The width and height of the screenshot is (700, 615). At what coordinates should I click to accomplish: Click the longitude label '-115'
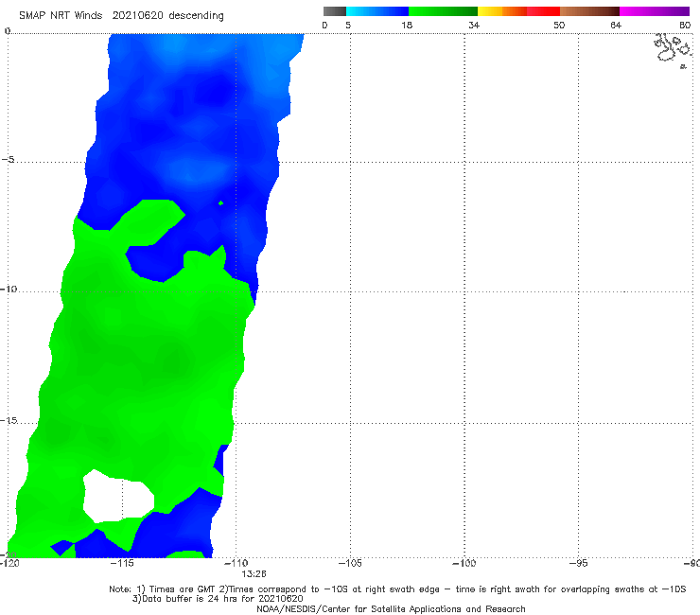coord(122,563)
